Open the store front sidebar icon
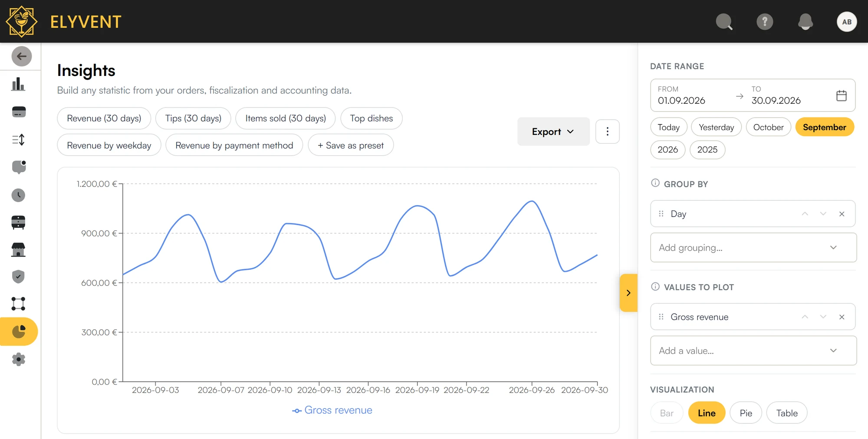This screenshot has height=439, width=868. click(x=18, y=250)
